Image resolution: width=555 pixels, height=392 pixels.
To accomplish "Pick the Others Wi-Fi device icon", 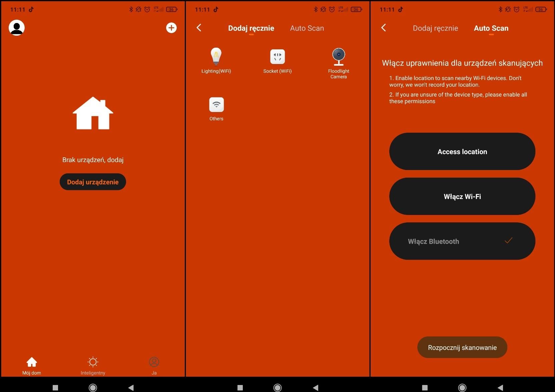I will point(216,105).
